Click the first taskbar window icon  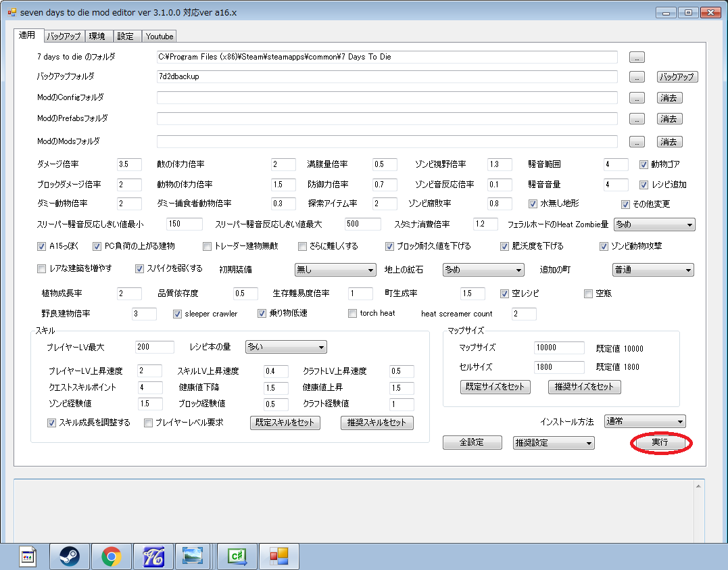pyautogui.click(x=28, y=556)
